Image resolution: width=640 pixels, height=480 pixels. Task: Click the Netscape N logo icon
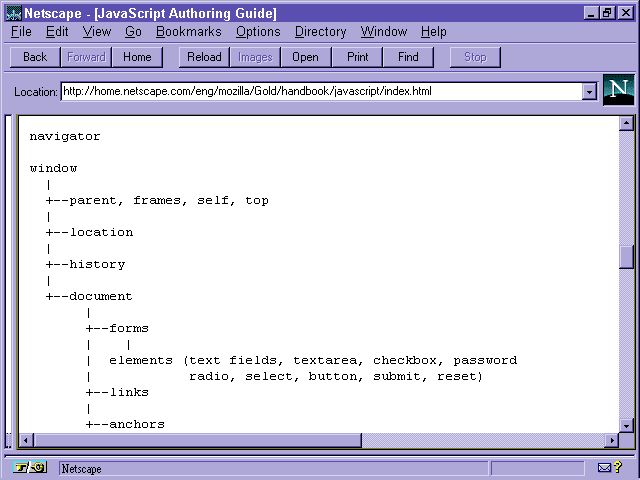point(619,90)
